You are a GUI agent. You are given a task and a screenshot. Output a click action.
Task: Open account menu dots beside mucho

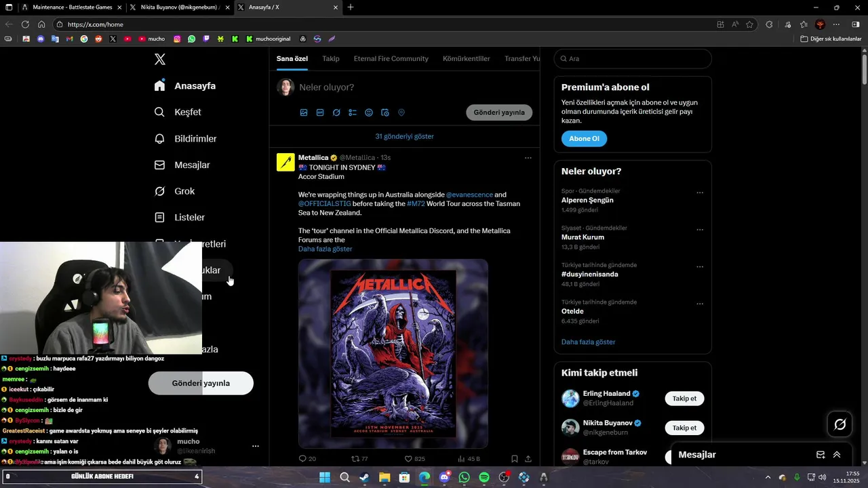point(256,446)
